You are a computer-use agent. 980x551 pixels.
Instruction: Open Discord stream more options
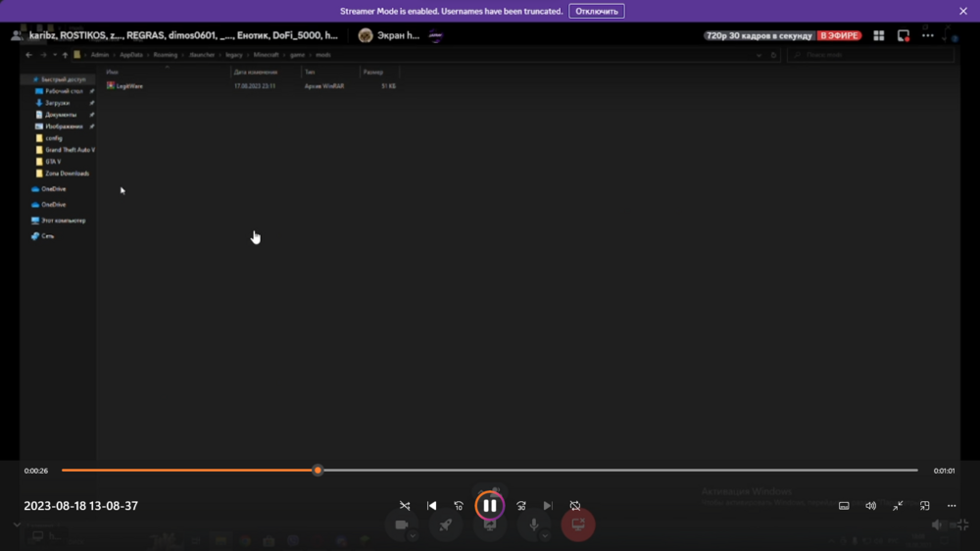tap(927, 35)
